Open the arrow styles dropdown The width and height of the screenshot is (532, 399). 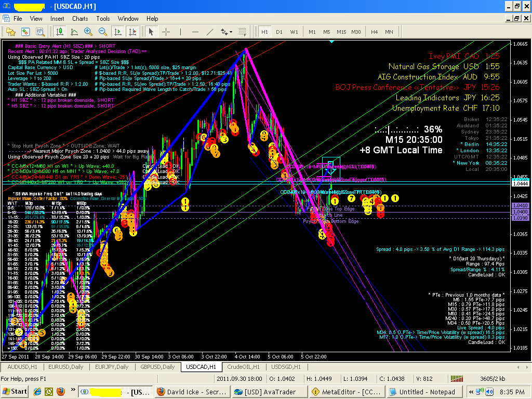click(x=231, y=32)
